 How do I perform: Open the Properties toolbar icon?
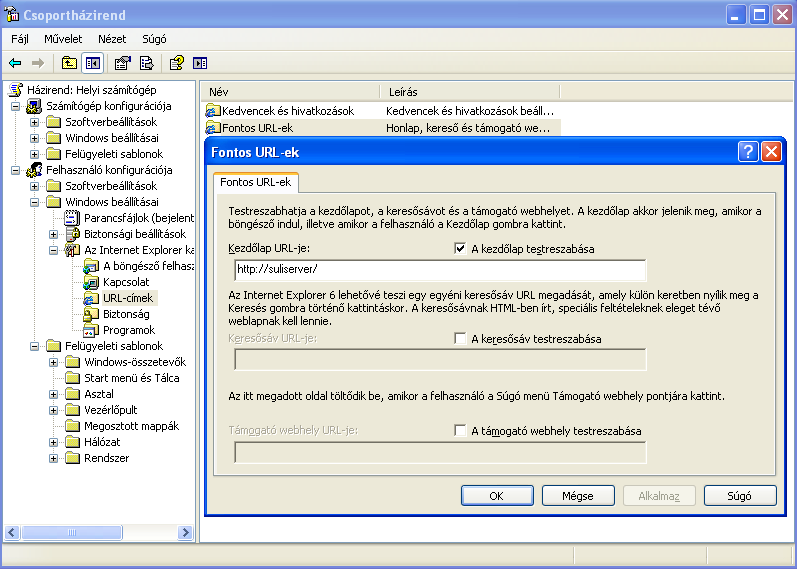tap(123, 63)
